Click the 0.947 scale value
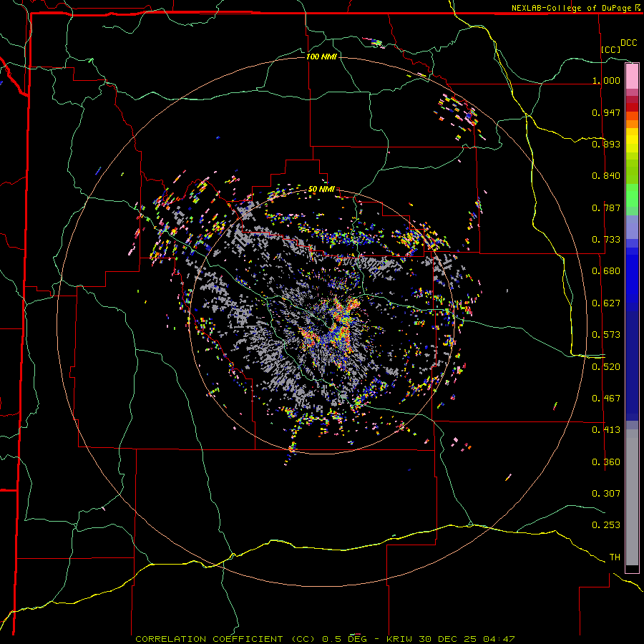This screenshot has width=644, height=644. pyautogui.click(x=606, y=112)
